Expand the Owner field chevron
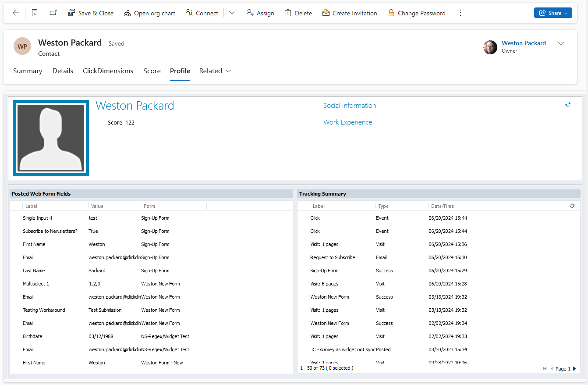The width and height of the screenshot is (588, 385). 561,43
